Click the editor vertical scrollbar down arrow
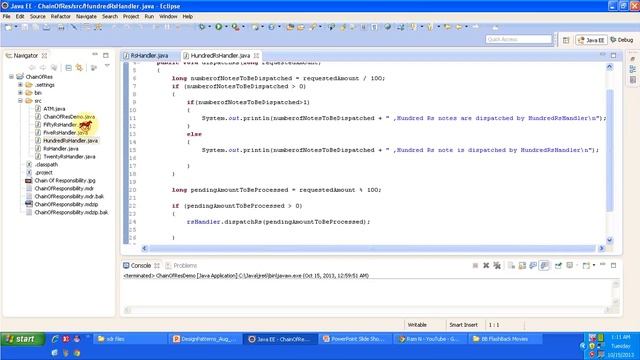 (x=609, y=240)
